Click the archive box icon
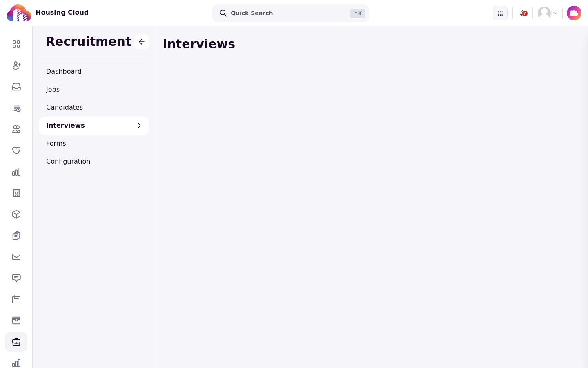Image resolution: width=588 pixels, height=368 pixels. click(x=16, y=321)
